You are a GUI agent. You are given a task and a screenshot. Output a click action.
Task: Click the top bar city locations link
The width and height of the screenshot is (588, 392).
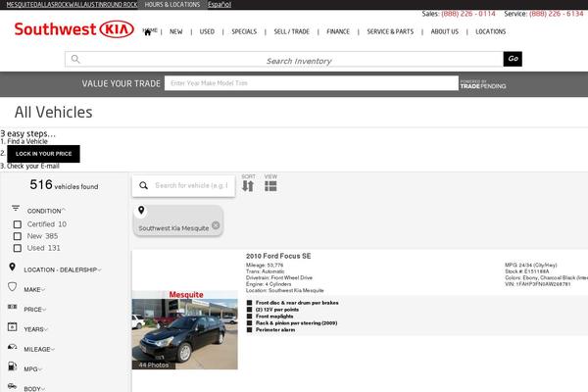click(x=72, y=5)
